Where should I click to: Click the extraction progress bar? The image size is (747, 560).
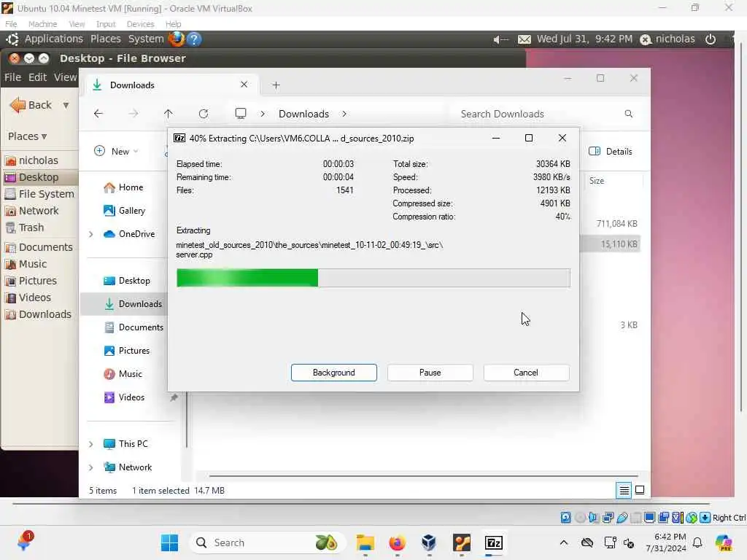[x=373, y=278]
